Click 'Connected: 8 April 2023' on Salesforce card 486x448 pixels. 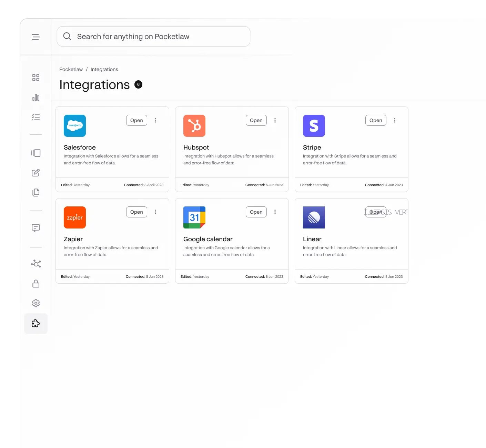(144, 185)
